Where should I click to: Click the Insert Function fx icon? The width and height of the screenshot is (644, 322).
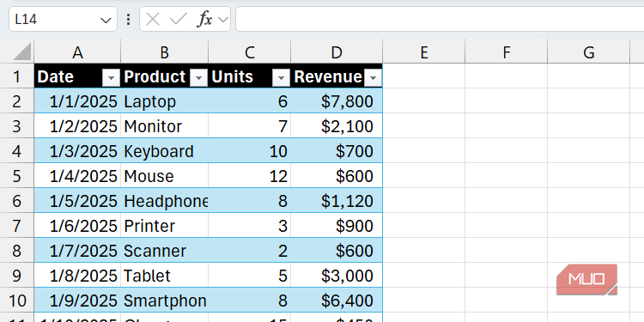point(204,19)
